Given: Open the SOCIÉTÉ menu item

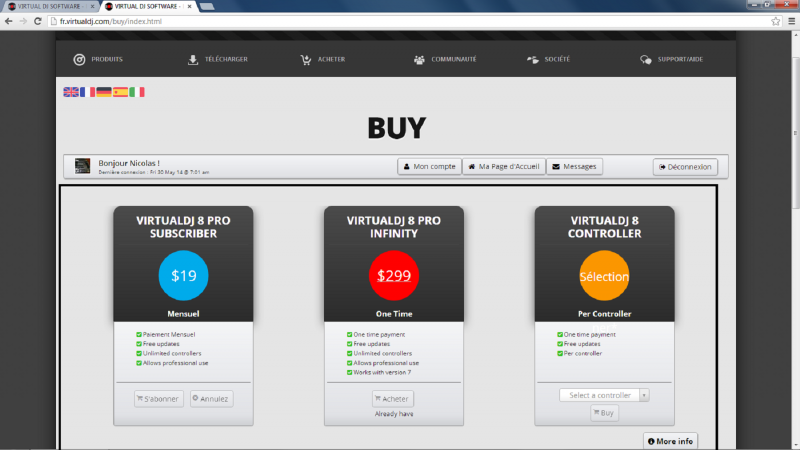Looking at the screenshot, I should pos(557,59).
